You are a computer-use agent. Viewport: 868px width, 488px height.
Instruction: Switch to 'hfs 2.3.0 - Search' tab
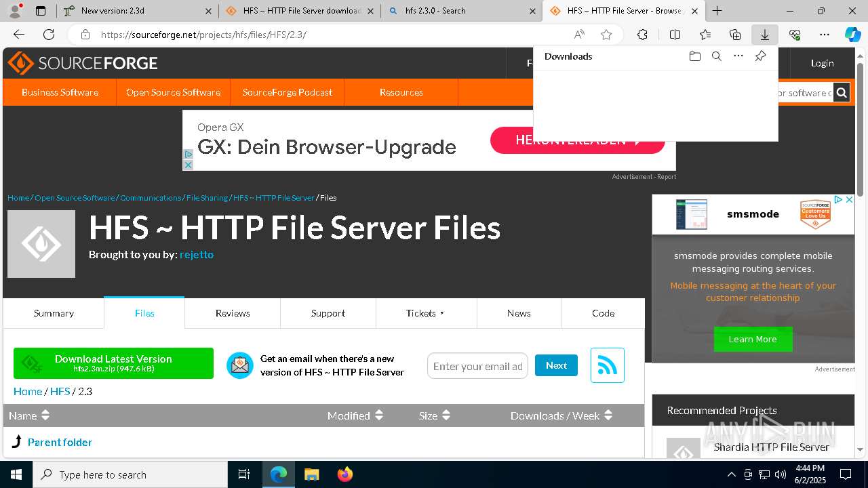[462, 11]
